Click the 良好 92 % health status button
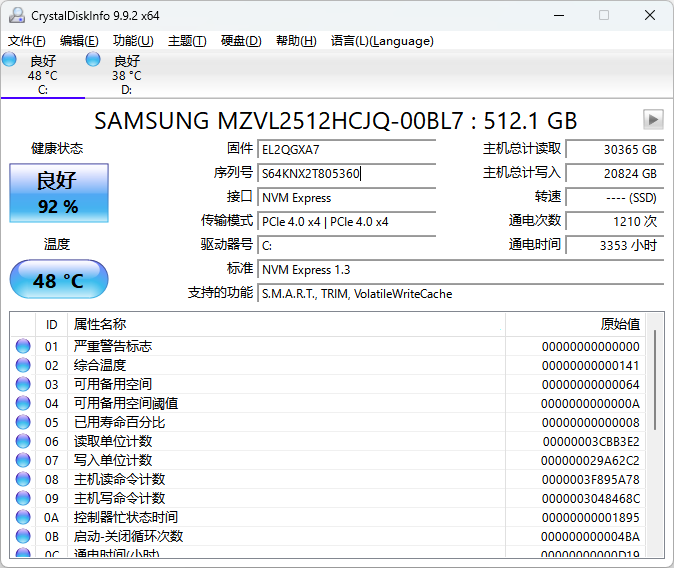This screenshot has height=568, width=674. (59, 193)
